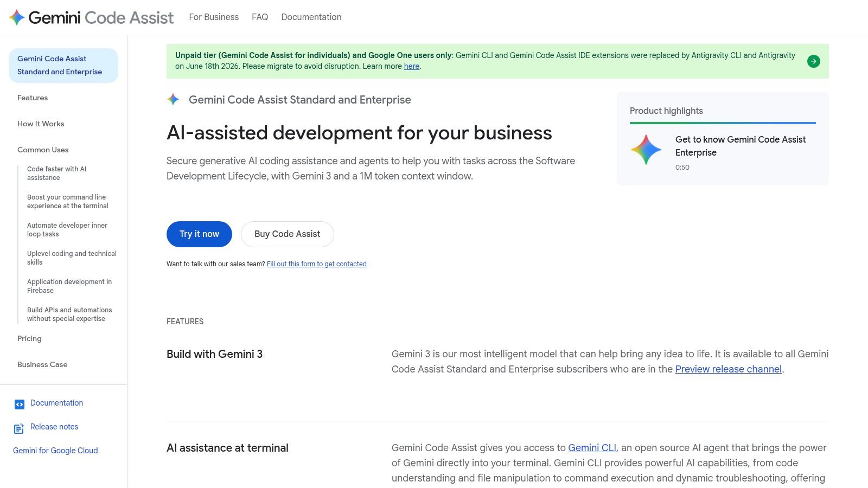The image size is (868, 488).
Task: Click the FEATURES section label
Action: (185, 322)
